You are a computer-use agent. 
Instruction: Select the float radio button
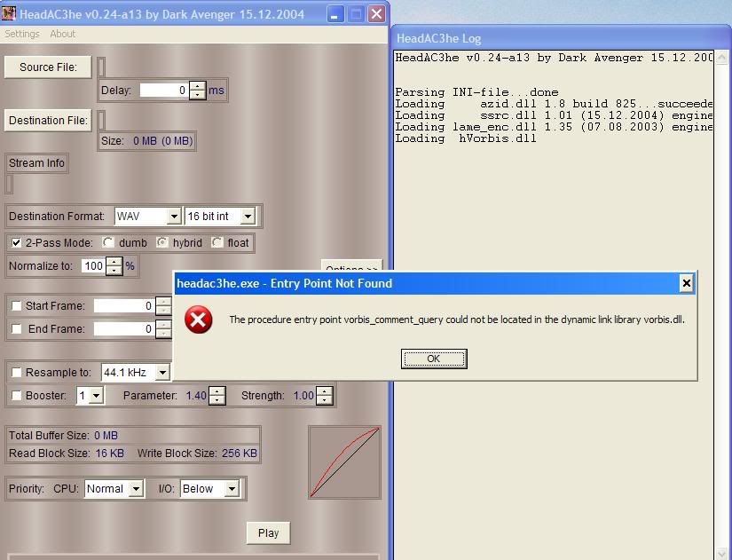point(217,242)
